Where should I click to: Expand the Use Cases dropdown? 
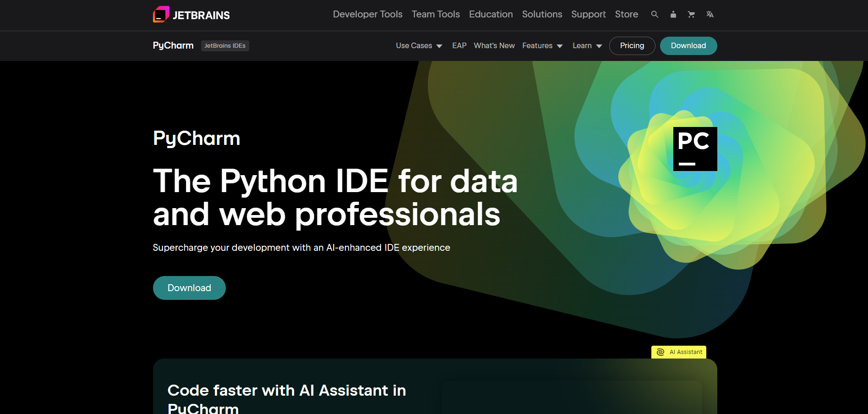click(x=419, y=46)
